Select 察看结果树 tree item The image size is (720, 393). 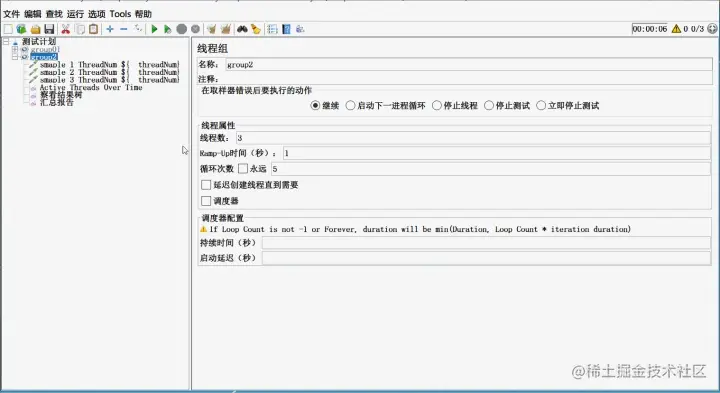coord(61,95)
